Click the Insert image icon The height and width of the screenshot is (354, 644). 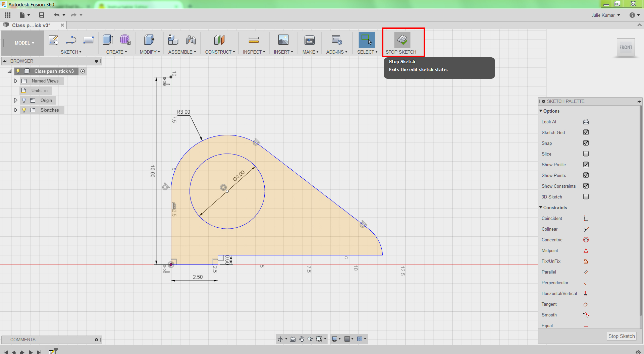[x=283, y=40]
